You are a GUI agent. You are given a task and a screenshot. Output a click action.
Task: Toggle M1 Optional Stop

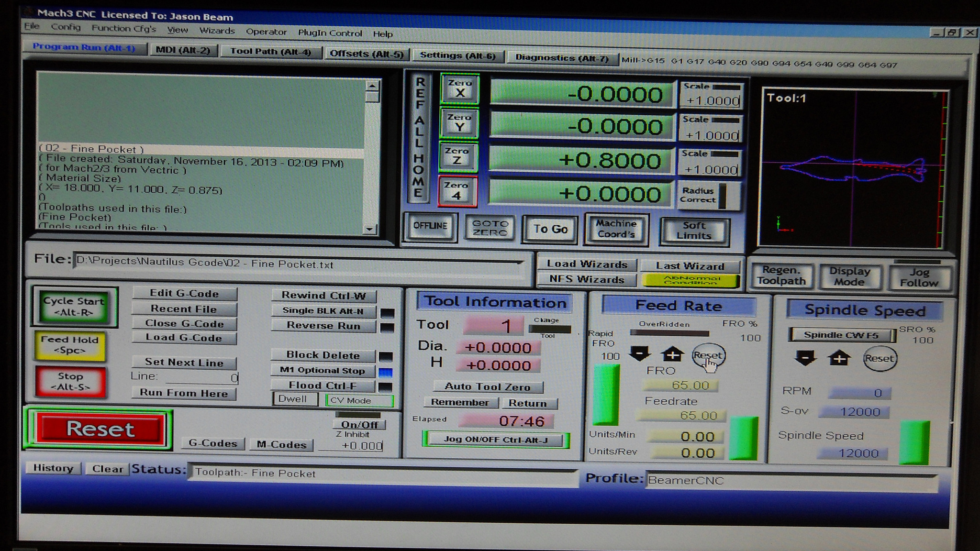323,370
